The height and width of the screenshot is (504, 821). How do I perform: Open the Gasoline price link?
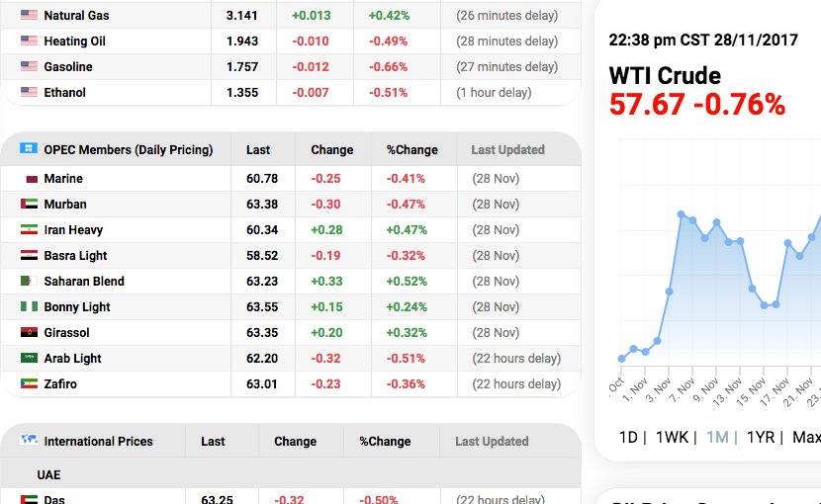(x=68, y=67)
